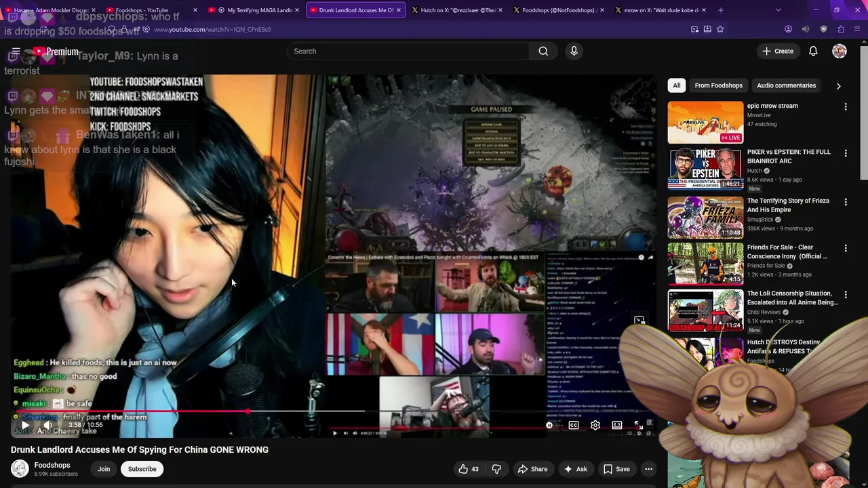Screen dimensions: 868x488
Task: Switch to Hutch on X browser tab
Action: tap(457, 10)
